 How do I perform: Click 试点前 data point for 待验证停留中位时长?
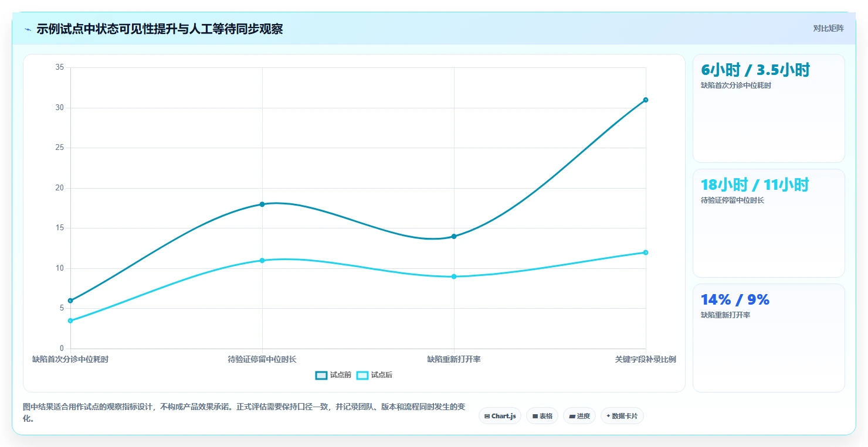point(262,204)
